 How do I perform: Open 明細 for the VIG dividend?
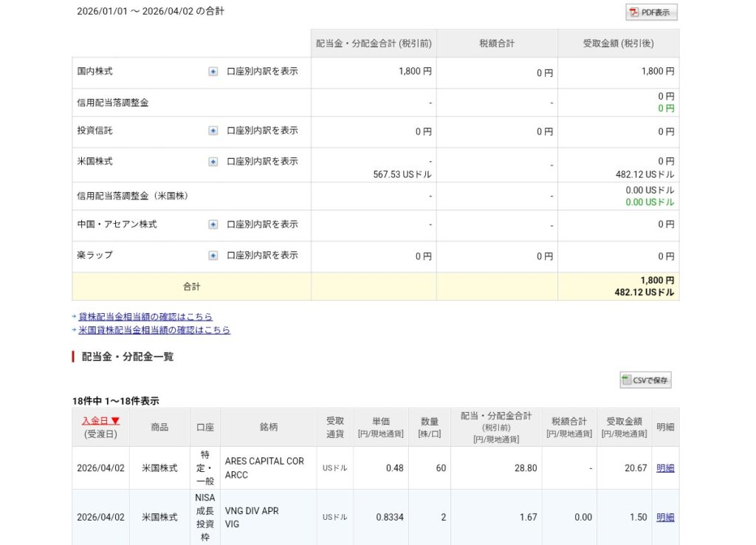pyautogui.click(x=665, y=517)
